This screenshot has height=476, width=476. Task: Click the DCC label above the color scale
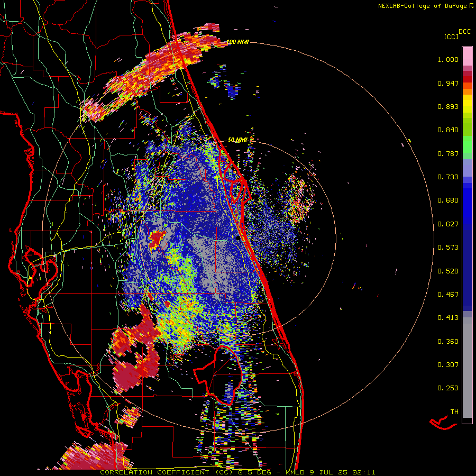pyautogui.click(x=464, y=32)
